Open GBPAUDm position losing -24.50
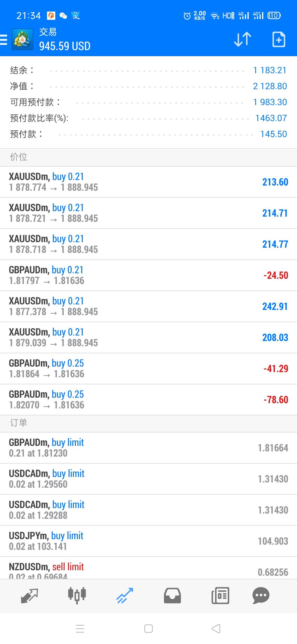The image size is (297, 644). (148, 275)
